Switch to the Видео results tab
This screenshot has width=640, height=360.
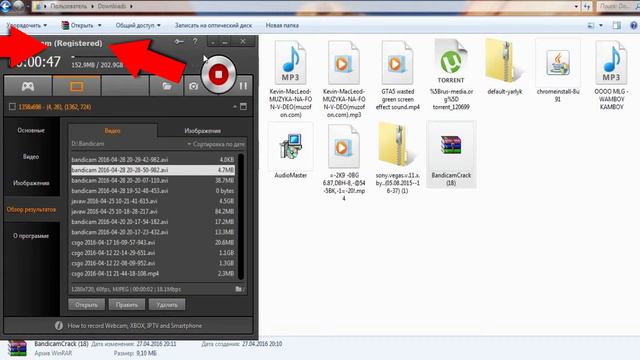(x=112, y=131)
